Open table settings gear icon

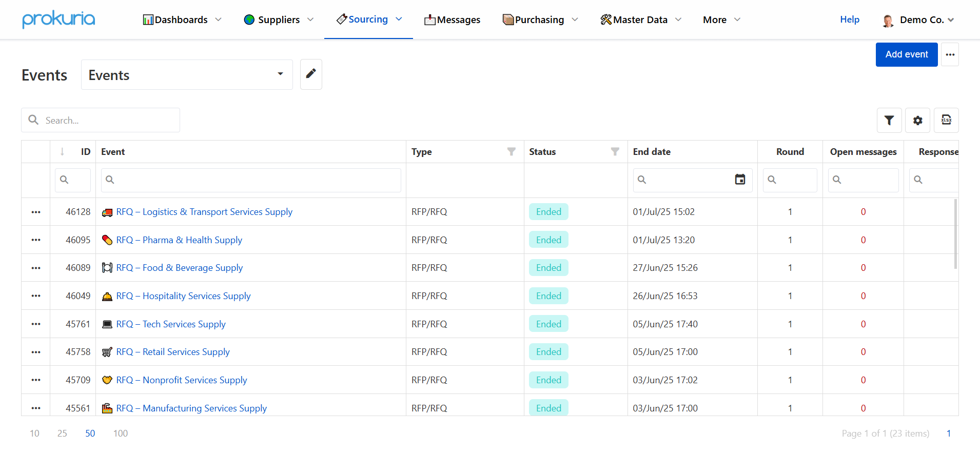coord(917,120)
